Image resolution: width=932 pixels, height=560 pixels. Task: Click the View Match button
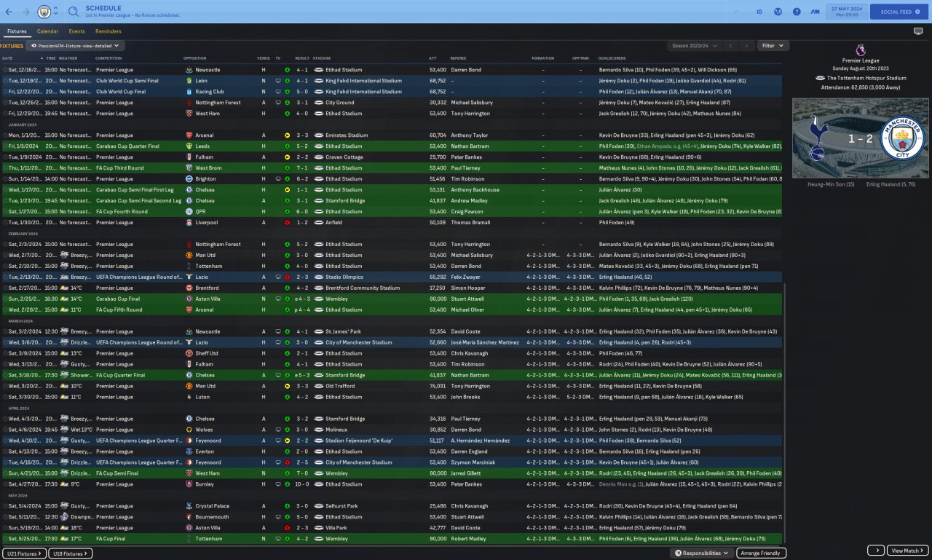tap(907, 551)
